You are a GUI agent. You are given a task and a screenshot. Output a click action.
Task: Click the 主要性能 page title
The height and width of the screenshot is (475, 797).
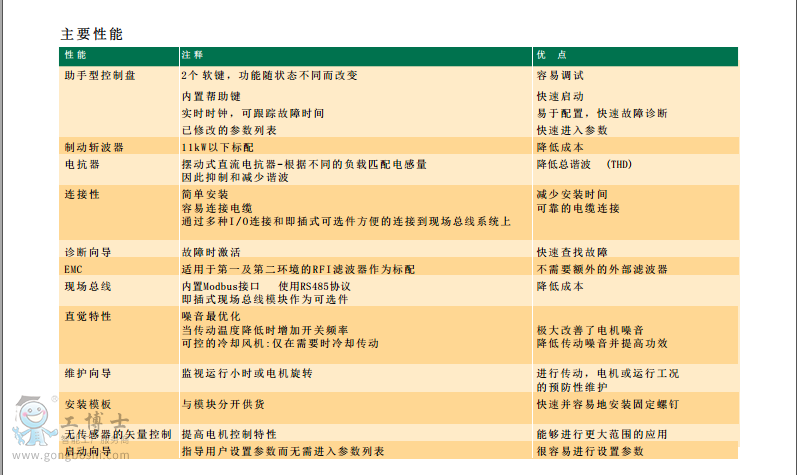[92, 33]
